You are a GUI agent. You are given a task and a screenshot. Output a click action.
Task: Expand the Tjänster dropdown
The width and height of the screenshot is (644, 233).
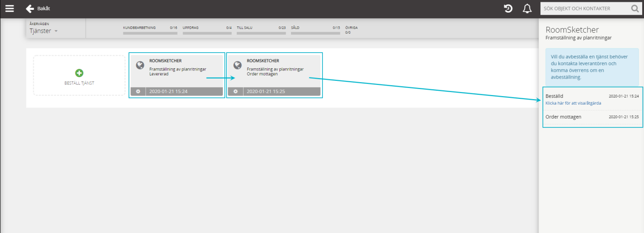[44, 31]
